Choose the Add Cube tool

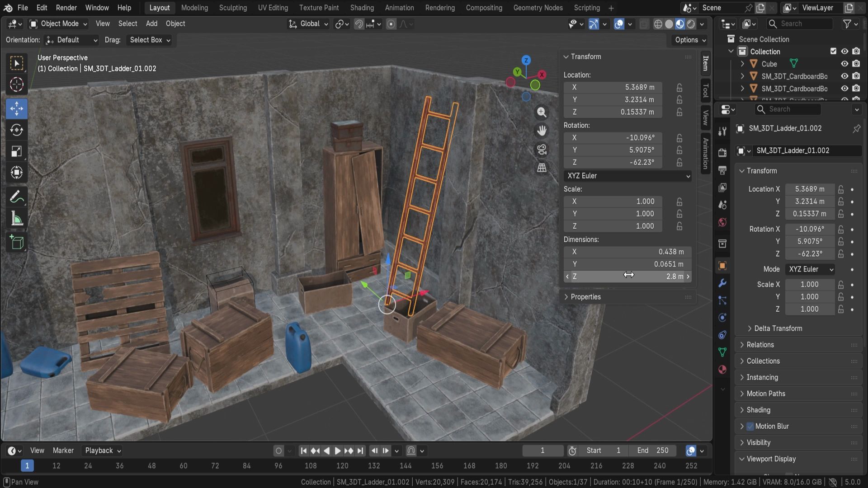(x=17, y=243)
